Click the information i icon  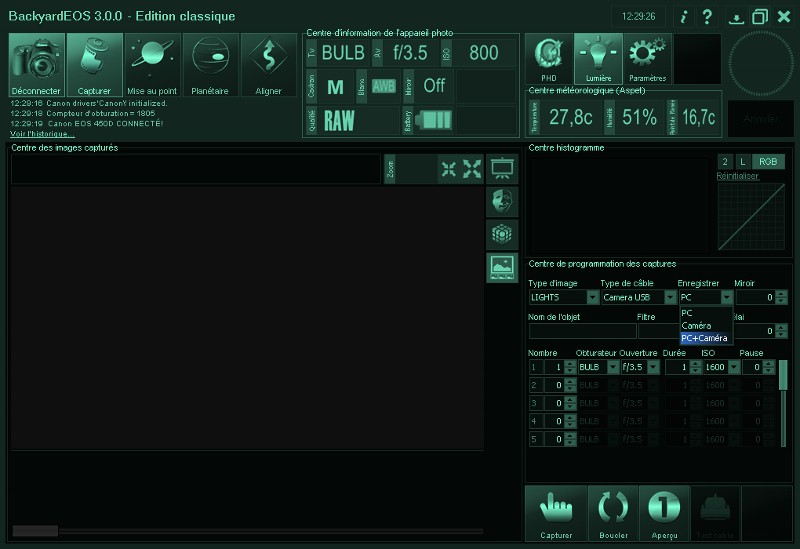(x=684, y=17)
